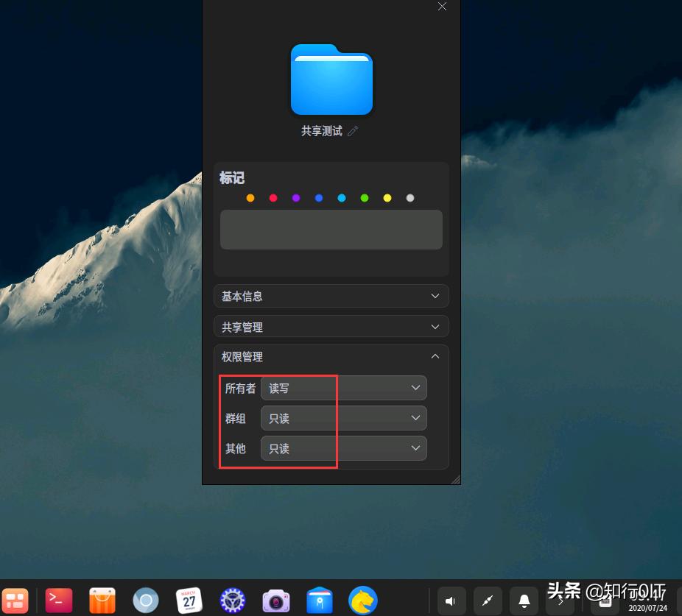This screenshot has height=616, width=682.
Task: Launch the App Store from the dock
Action: [x=102, y=601]
